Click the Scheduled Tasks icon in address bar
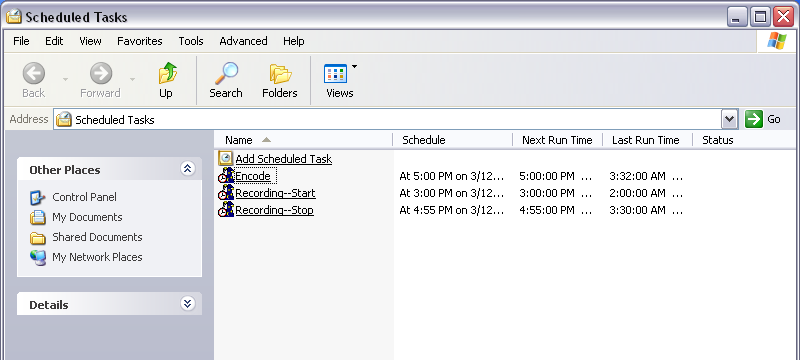Viewport: 800px width, 360px height. pos(64,120)
